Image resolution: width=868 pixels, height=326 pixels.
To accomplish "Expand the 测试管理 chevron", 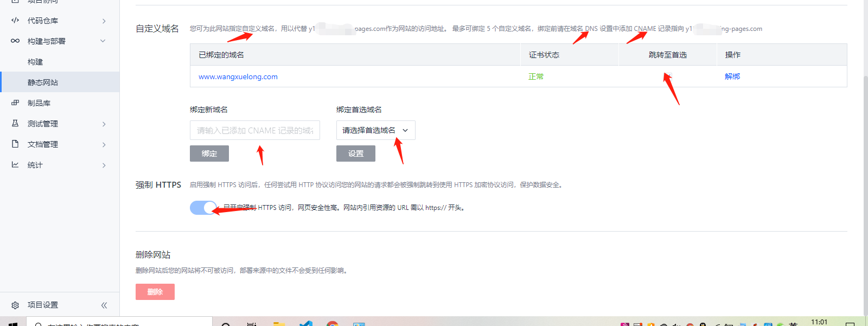I will tap(104, 124).
